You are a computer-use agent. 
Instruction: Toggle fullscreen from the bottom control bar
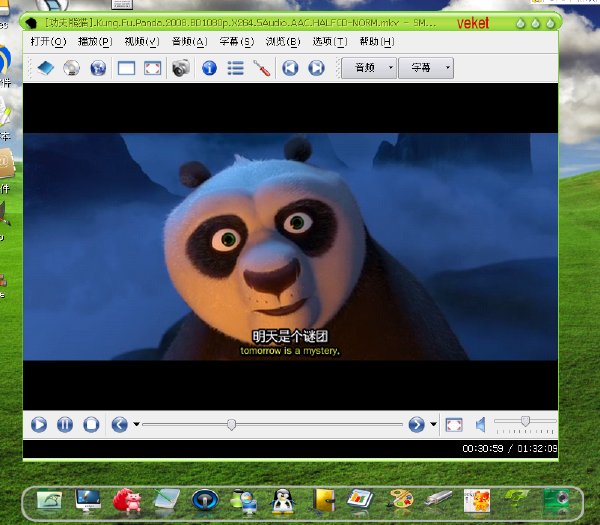[454, 425]
